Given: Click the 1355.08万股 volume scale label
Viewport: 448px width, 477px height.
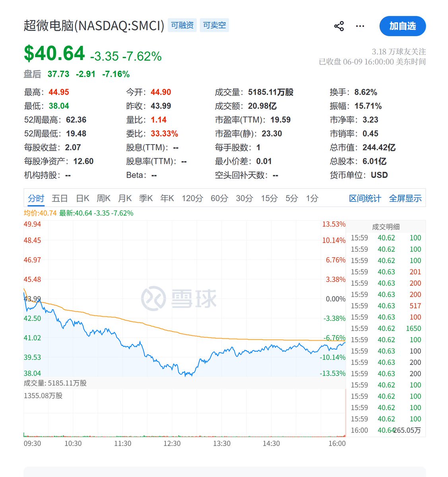Looking at the screenshot, I should (x=43, y=396).
